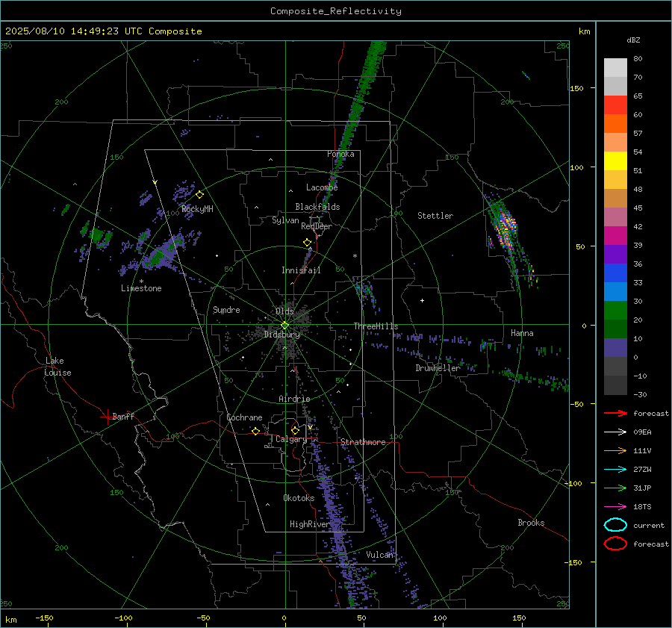Click the yellow radar site marker near Didsbury
Viewport: 672px width, 628px height.
tap(284, 326)
